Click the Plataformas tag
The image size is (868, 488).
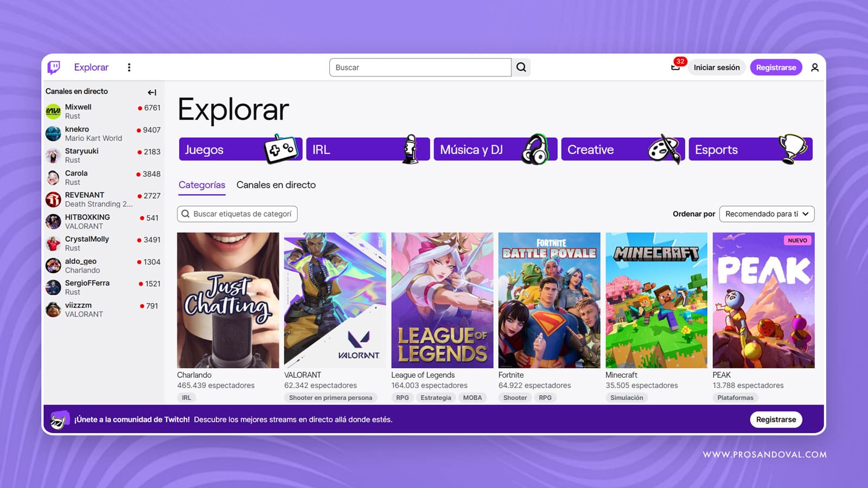tap(735, 397)
